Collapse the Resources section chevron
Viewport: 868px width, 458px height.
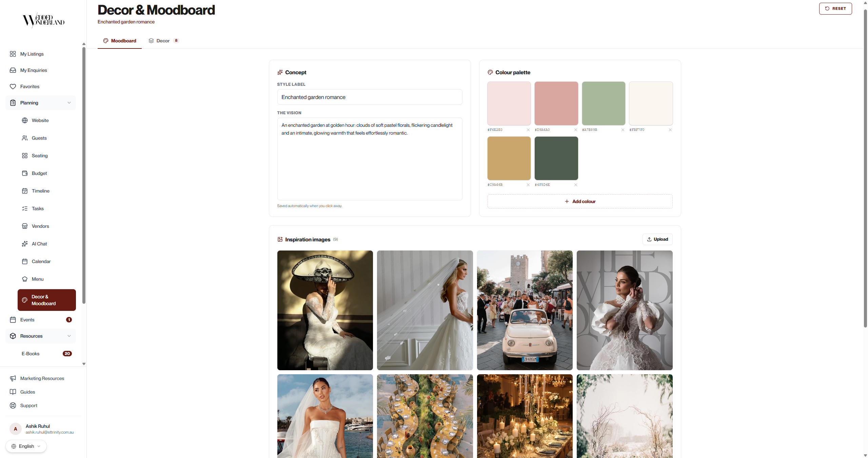coord(69,336)
